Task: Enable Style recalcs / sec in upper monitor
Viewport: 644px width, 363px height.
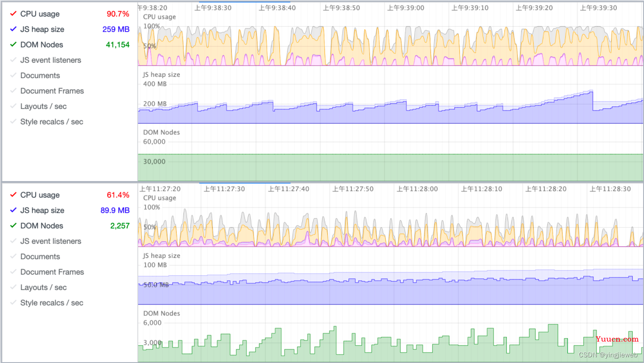Action: click(13, 121)
